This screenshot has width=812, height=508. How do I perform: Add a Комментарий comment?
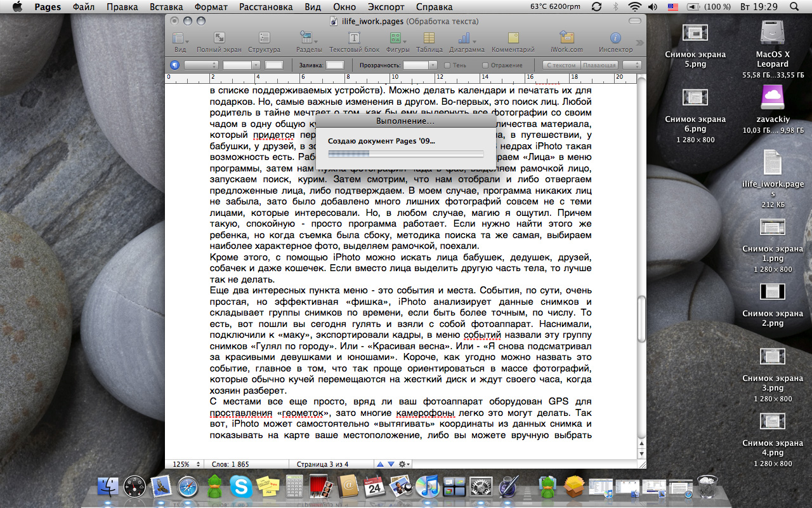[513, 42]
